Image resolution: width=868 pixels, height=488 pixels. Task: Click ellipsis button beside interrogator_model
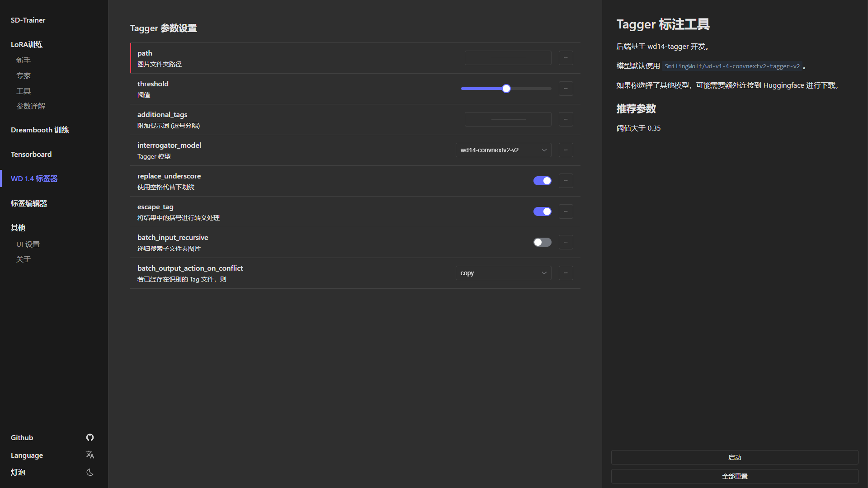pyautogui.click(x=566, y=150)
